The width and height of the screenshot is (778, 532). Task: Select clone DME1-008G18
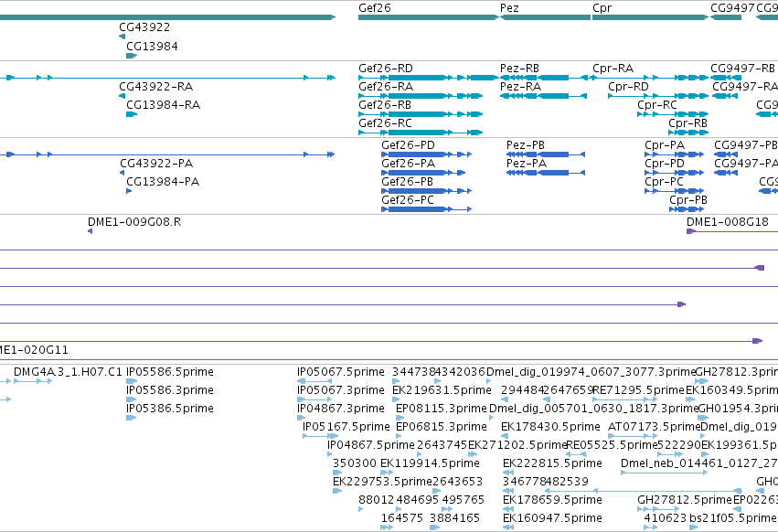(728, 222)
